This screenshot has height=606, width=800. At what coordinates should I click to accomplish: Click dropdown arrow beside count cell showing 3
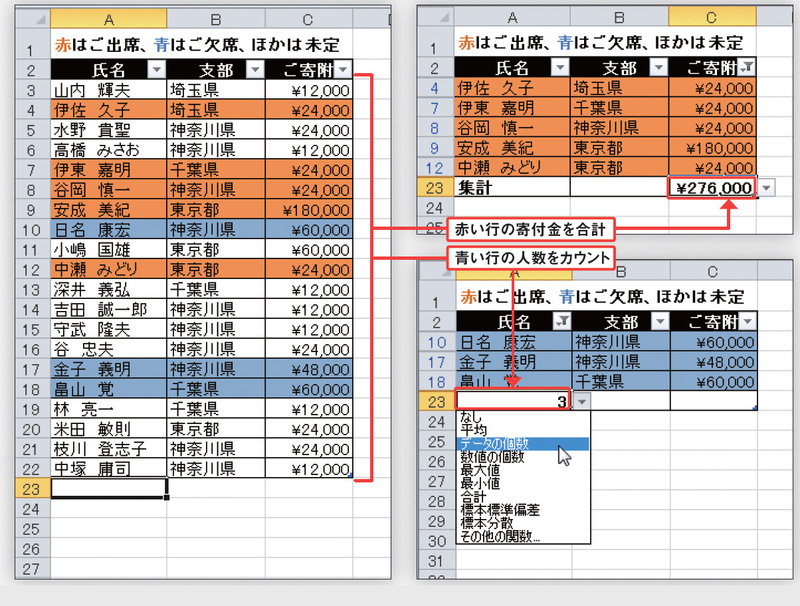[x=582, y=400]
